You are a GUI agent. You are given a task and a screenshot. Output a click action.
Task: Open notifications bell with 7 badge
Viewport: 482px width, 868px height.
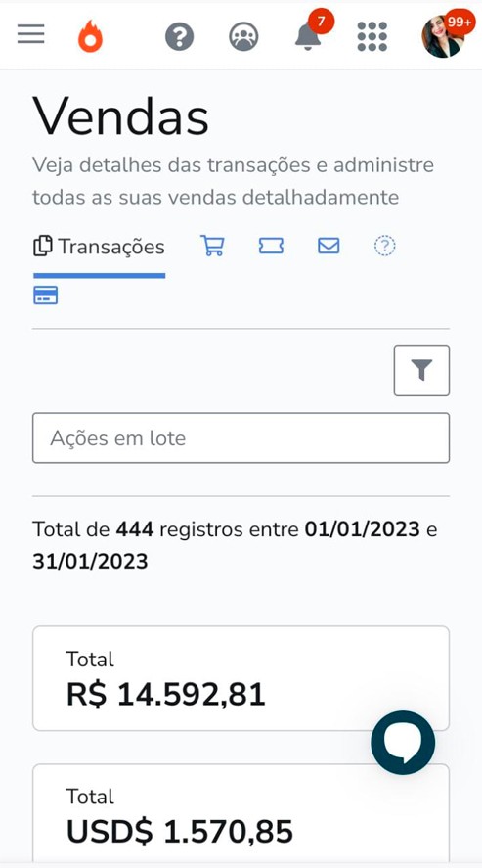click(x=309, y=36)
